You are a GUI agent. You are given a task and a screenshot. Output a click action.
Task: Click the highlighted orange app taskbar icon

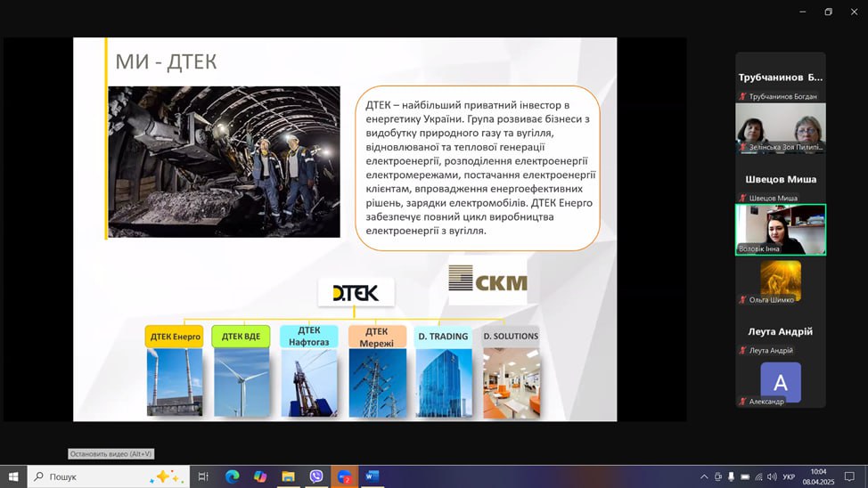click(x=344, y=476)
